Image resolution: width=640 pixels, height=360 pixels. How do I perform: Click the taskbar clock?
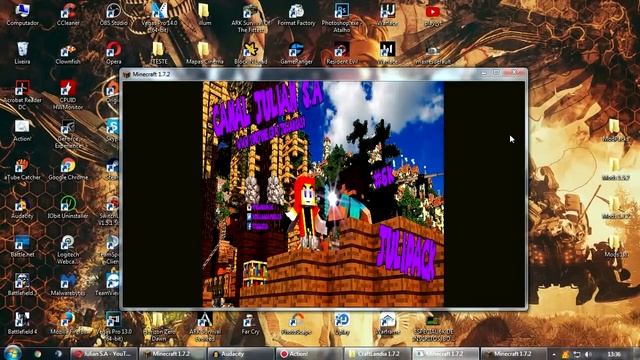614,354
